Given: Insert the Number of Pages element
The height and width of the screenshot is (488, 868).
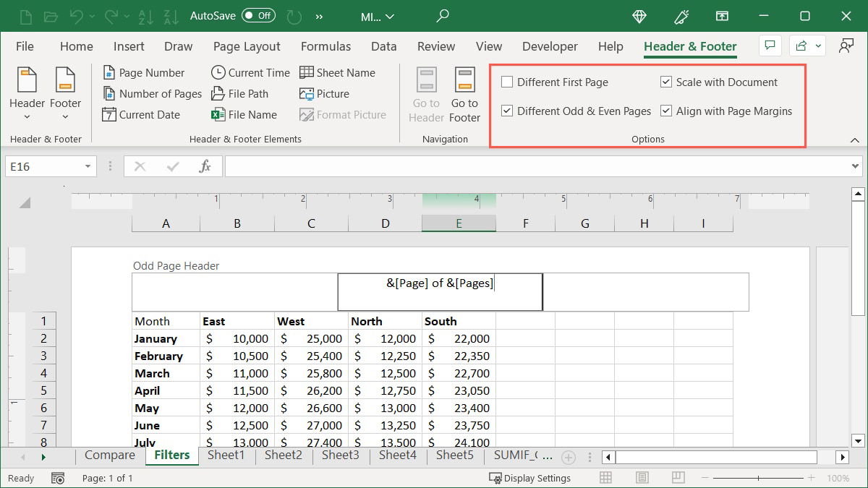Looking at the screenshot, I should pyautogui.click(x=152, y=93).
